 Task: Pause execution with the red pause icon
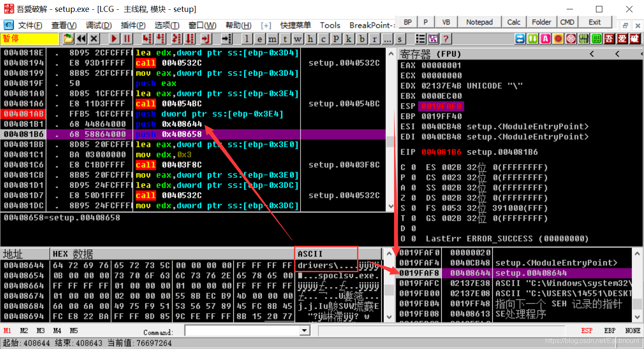(x=127, y=39)
